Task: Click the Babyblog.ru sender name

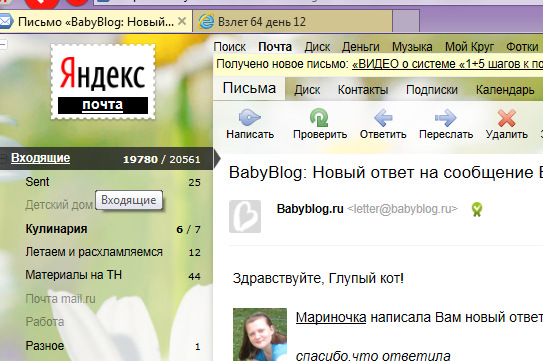Action: pos(310,209)
